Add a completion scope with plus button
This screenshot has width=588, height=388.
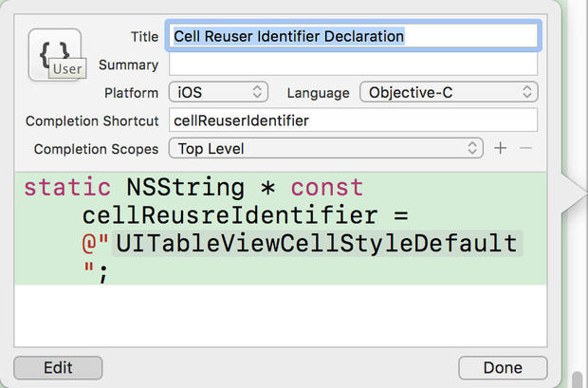(501, 149)
